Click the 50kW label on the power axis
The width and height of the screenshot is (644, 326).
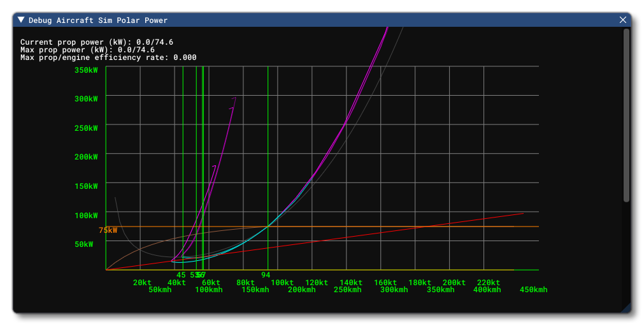coord(83,244)
